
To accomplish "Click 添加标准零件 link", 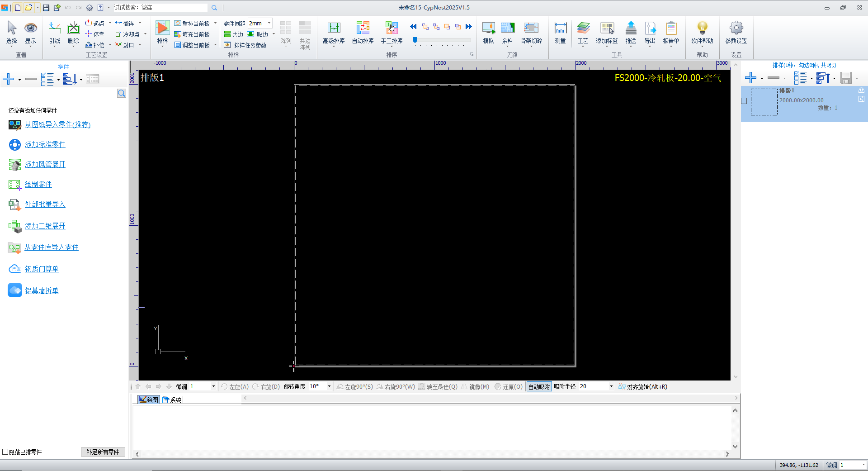I will (x=45, y=144).
